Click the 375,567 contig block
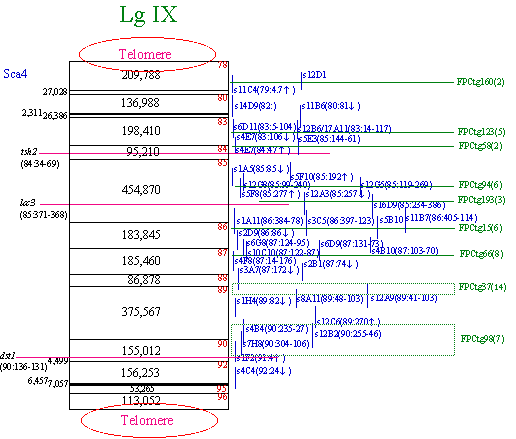Screen dimensions: 516x439 [x=149, y=313]
